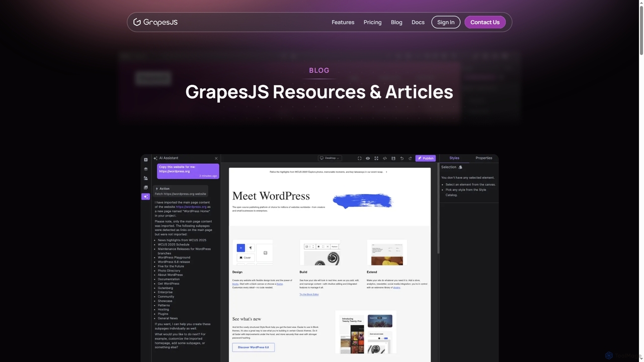The height and width of the screenshot is (362, 644).
Task: Open the 'Try the Block Editor' link
Action: [309, 294]
